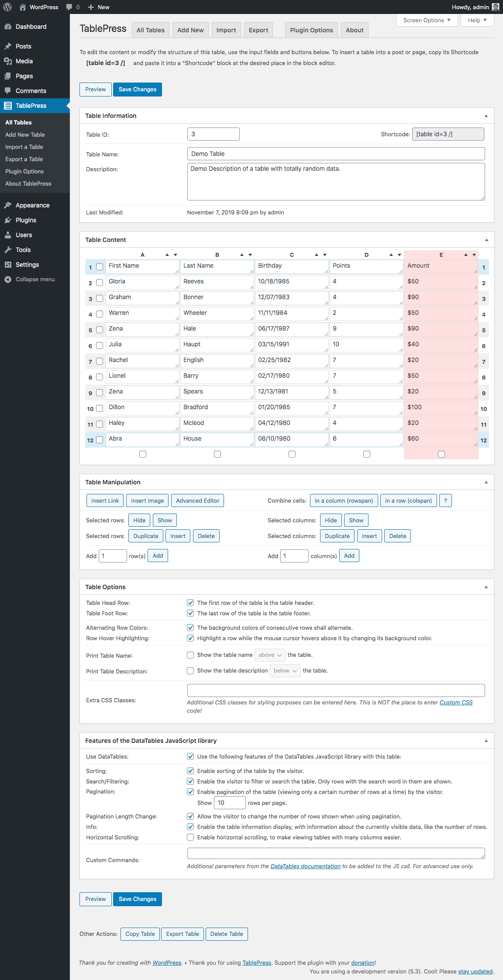Open the DataTables documentation link
The image size is (503, 980).
coord(305,866)
